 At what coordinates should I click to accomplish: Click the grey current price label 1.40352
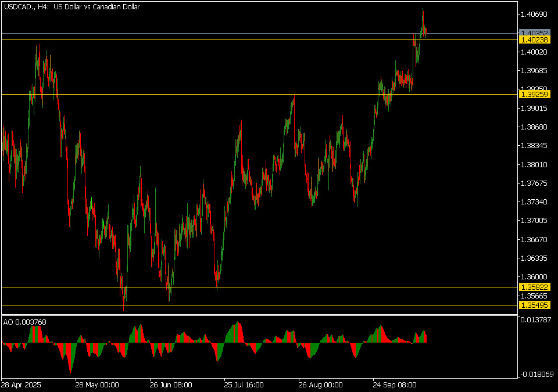point(535,33)
